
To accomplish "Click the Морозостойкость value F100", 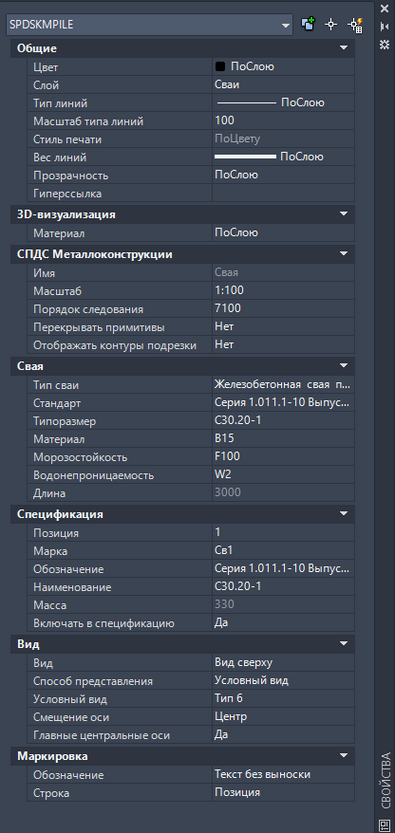I will pos(283,457).
